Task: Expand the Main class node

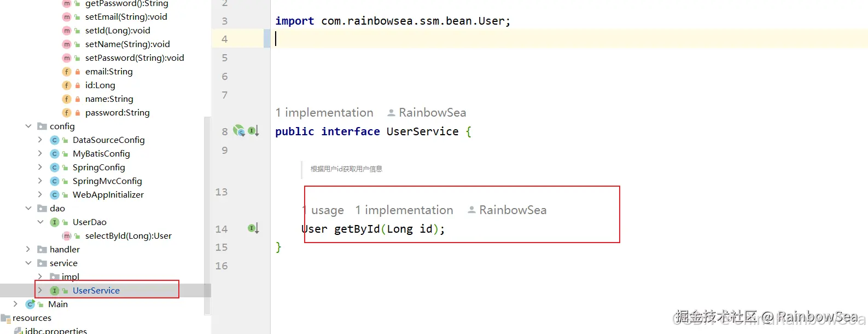Action: click(15, 304)
